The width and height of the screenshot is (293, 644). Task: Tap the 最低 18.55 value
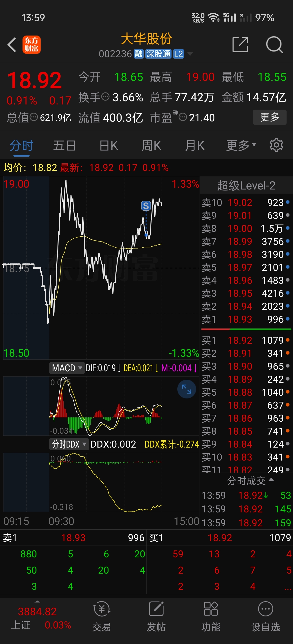tap(272, 77)
